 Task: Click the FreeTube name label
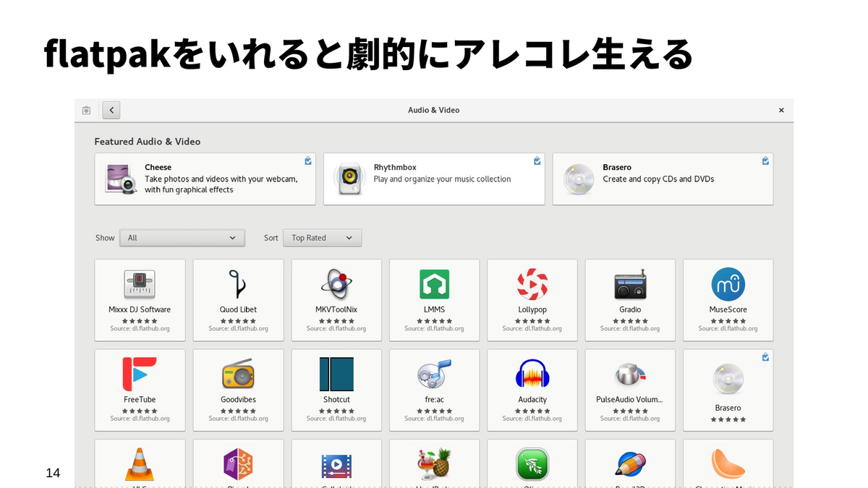[140, 399]
